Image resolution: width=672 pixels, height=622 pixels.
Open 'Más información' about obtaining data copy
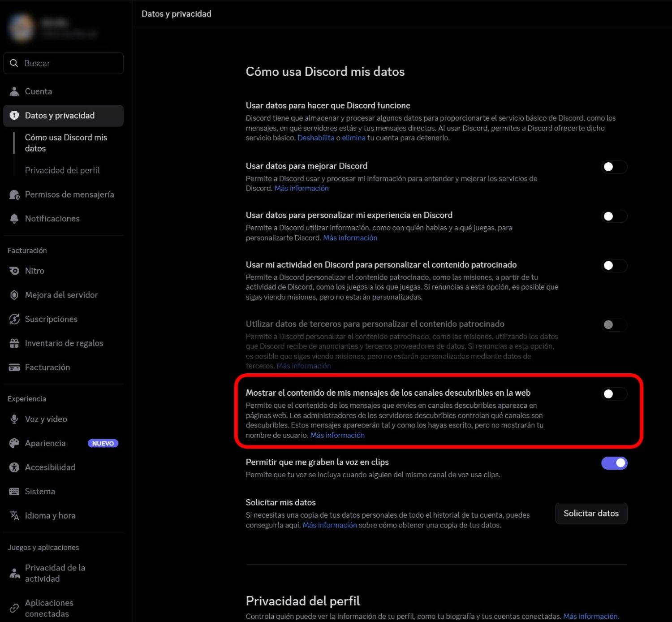tap(330, 525)
